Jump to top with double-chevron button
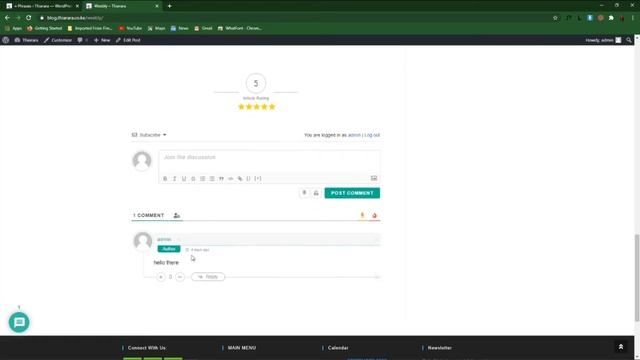 coord(621,347)
